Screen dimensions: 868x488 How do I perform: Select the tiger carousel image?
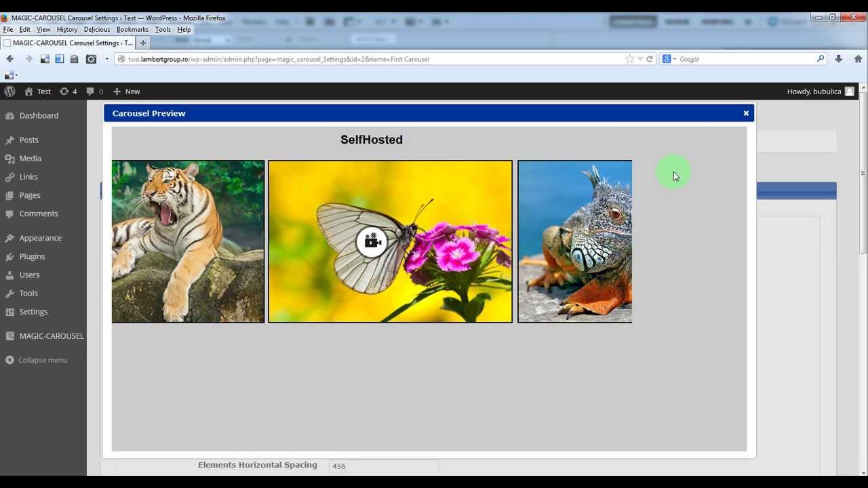coord(188,241)
